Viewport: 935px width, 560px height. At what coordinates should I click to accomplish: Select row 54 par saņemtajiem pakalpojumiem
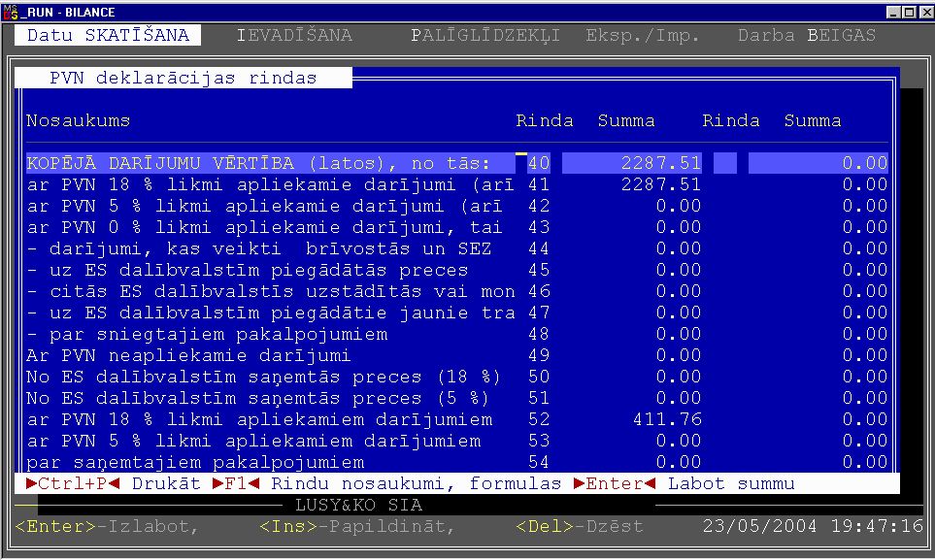pyautogui.click(x=195, y=462)
